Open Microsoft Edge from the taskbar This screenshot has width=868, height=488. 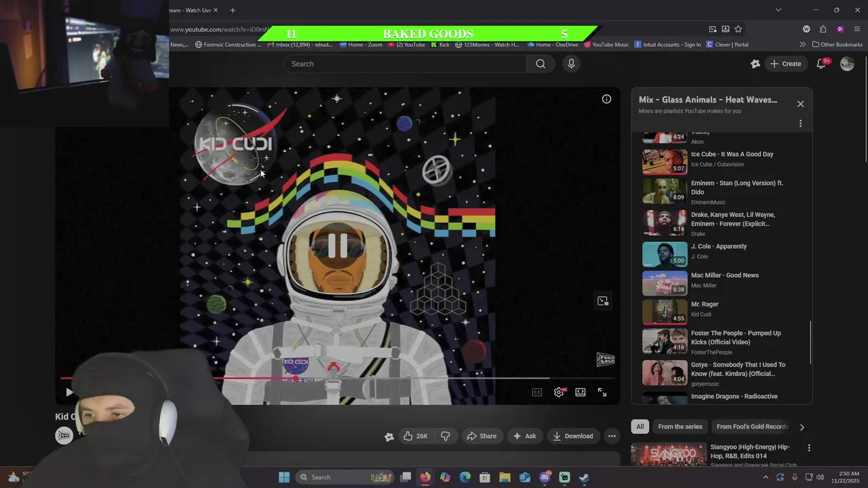point(465,477)
